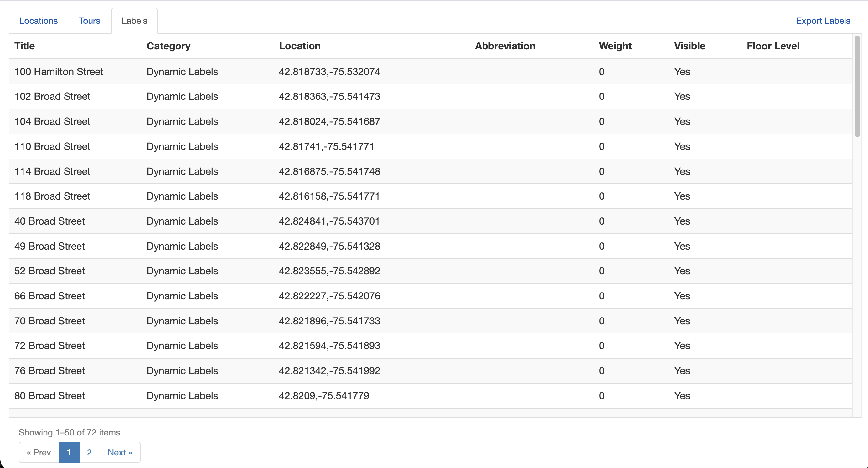Viewport: 868px width, 468px height.
Task: Click the 40 Broad Street entry
Action: 49,221
